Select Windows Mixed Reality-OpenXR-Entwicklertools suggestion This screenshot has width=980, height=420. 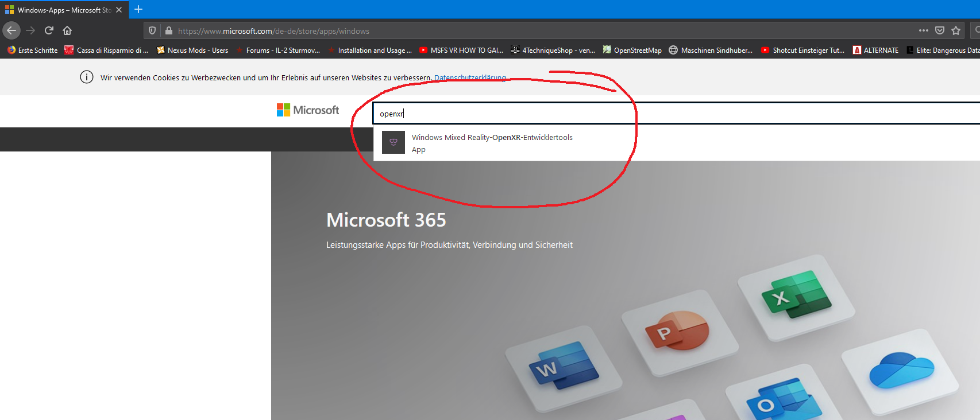tap(677, 143)
